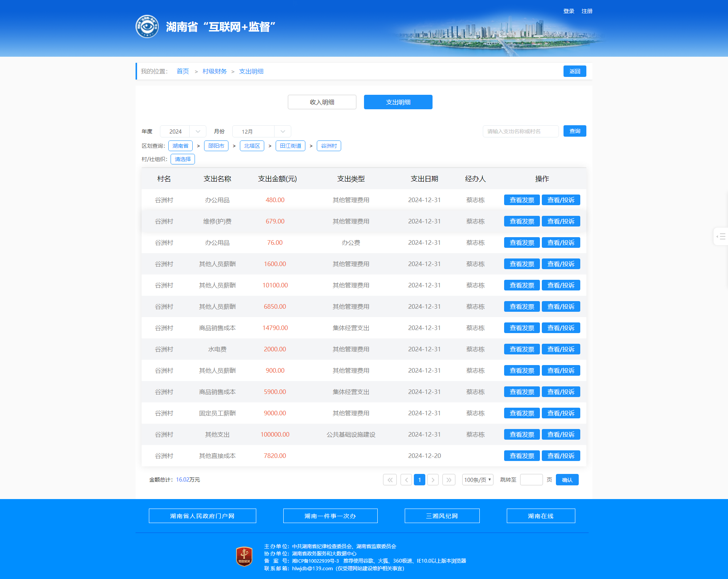This screenshot has width=728, height=579.
Task: Click 登录 in the header
Action: click(x=569, y=11)
